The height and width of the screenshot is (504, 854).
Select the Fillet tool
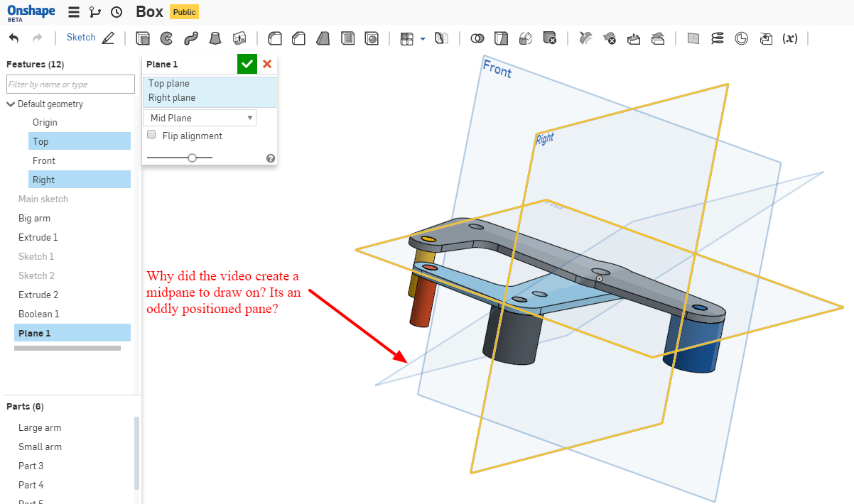tap(275, 38)
